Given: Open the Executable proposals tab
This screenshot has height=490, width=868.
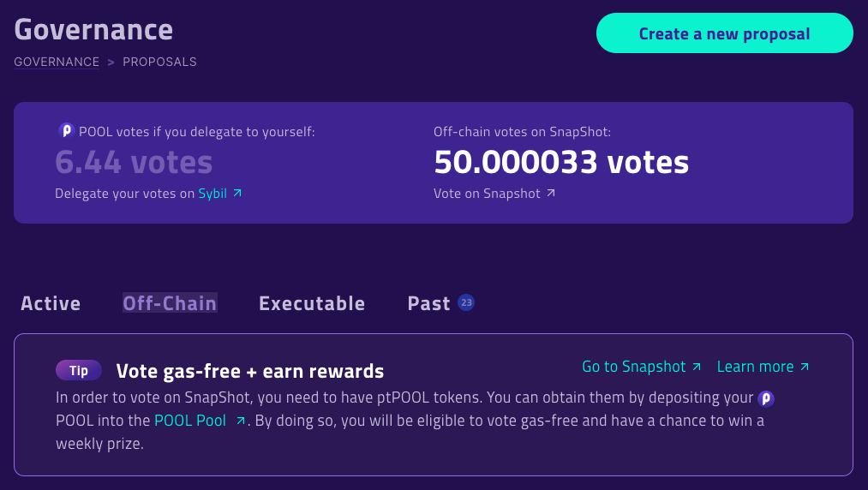Looking at the screenshot, I should click(312, 303).
